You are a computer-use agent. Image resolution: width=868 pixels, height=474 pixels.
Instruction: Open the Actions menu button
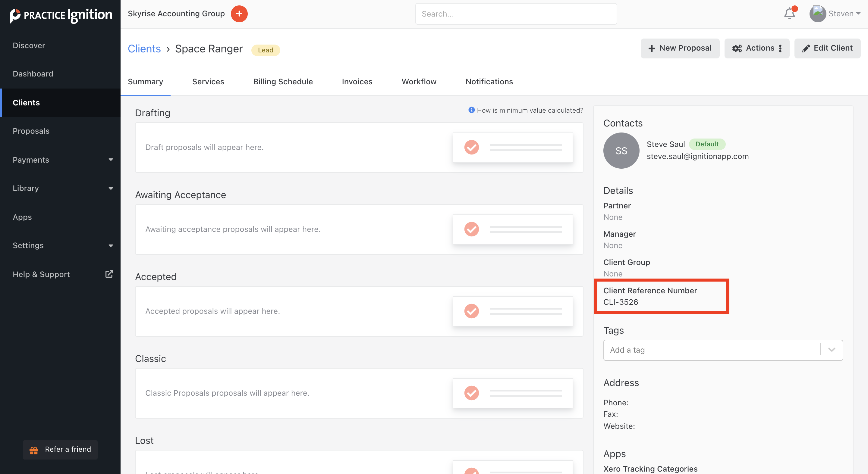point(756,48)
